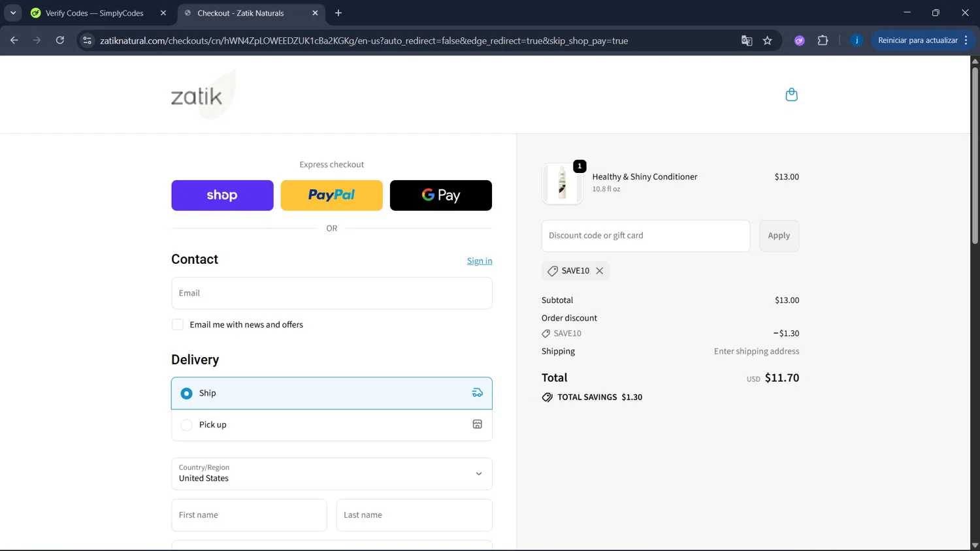The width and height of the screenshot is (980, 551).
Task: Click the SAVE10 tag icon under Order discount
Action: coord(546,334)
